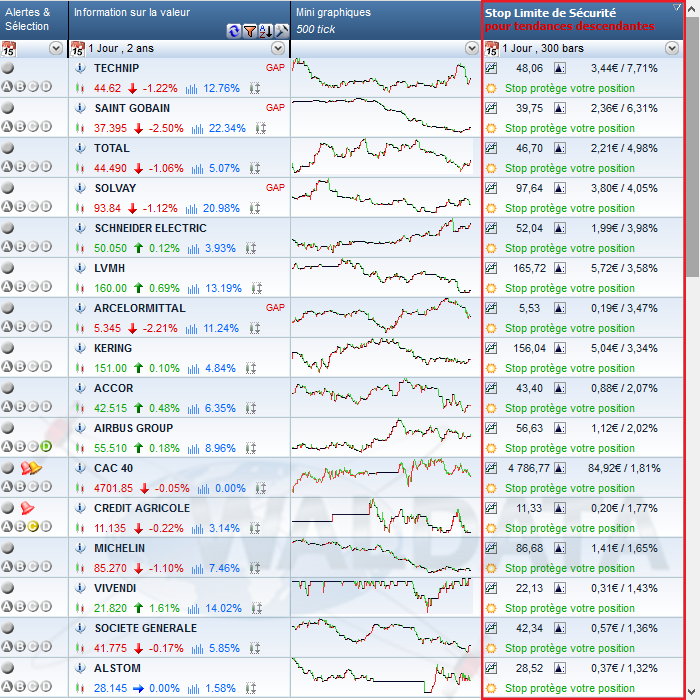Screen dimensions: 700x700
Task: Open the Mini graphiques column dropdown
Action: coord(471,48)
